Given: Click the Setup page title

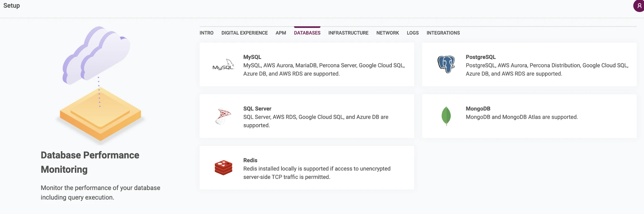Looking at the screenshot, I should [12, 6].
